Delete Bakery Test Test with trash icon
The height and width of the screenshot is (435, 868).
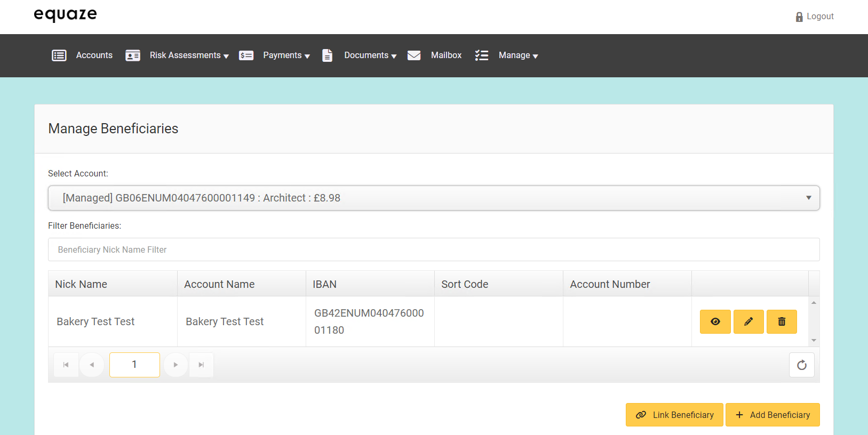pyautogui.click(x=782, y=321)
